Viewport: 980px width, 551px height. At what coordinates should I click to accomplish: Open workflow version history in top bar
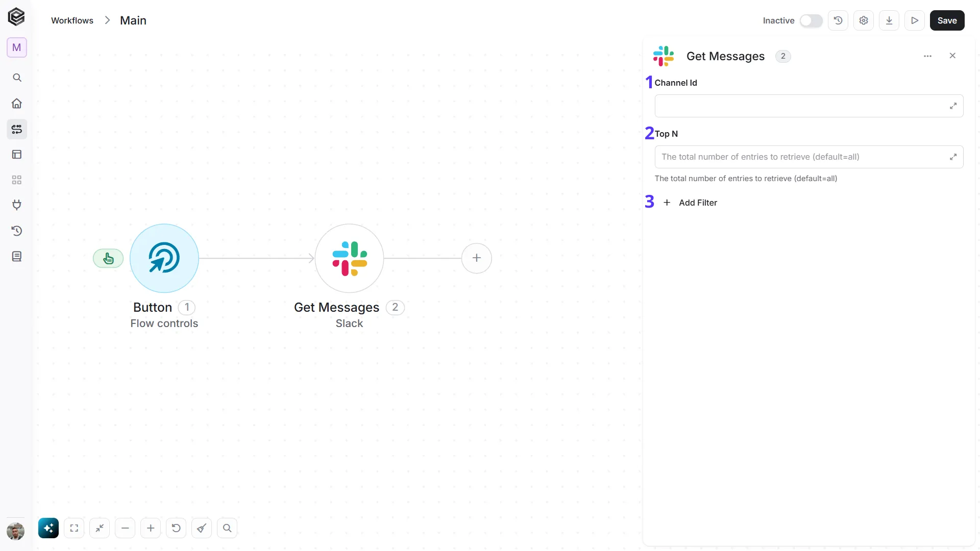pyautogui.click(x=838, y=20)
